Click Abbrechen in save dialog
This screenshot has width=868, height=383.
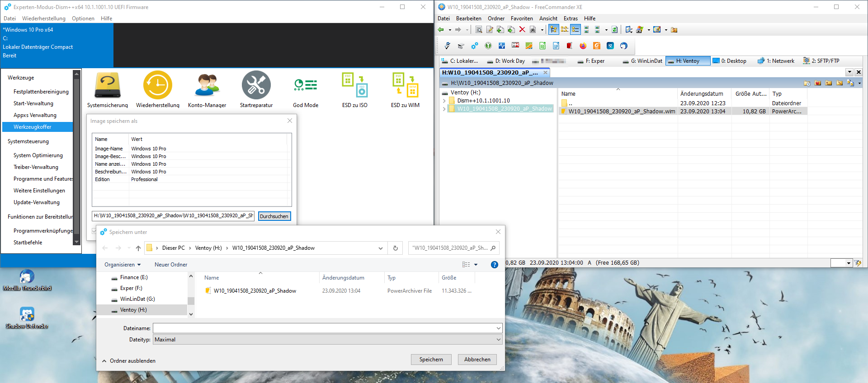[x=477, y=360]
